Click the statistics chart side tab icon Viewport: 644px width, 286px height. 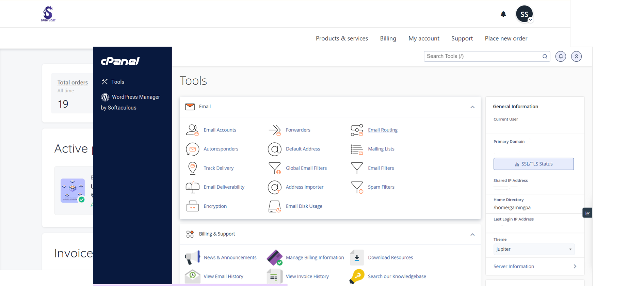pos(587,213)
